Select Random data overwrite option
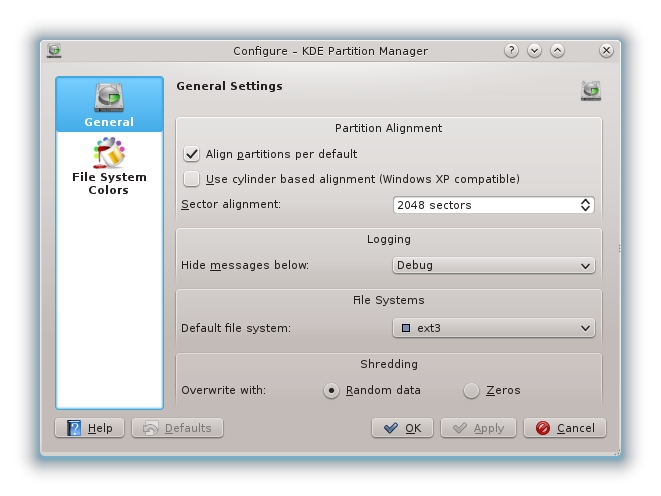Image resolution: width=661 pixels, height=496 pixels. click(332, 391)
